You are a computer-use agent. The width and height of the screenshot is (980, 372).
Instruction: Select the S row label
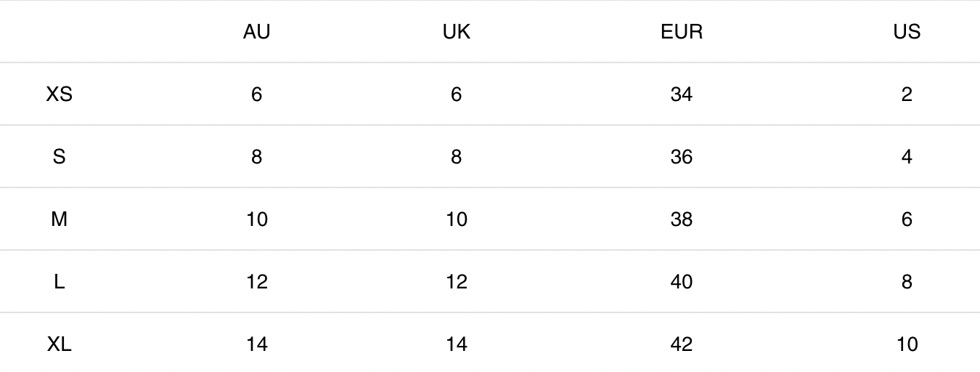[59, 157]
